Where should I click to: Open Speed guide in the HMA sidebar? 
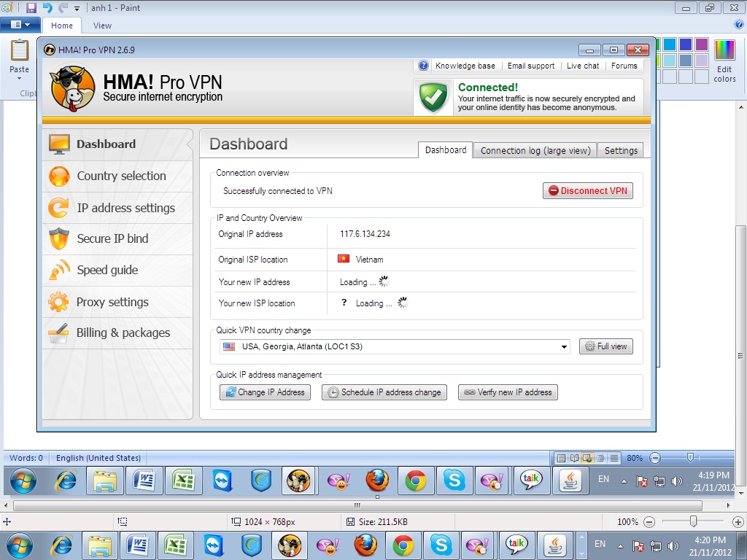(x=117, y=270)
